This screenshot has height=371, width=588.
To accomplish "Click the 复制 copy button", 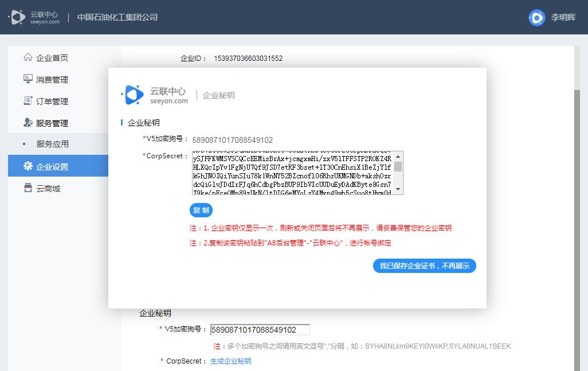I will pos(201,210).
